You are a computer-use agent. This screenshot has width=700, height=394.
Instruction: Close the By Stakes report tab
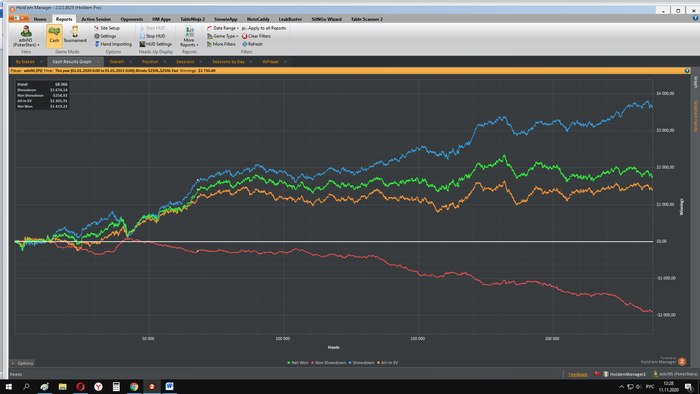click(41, 62)
